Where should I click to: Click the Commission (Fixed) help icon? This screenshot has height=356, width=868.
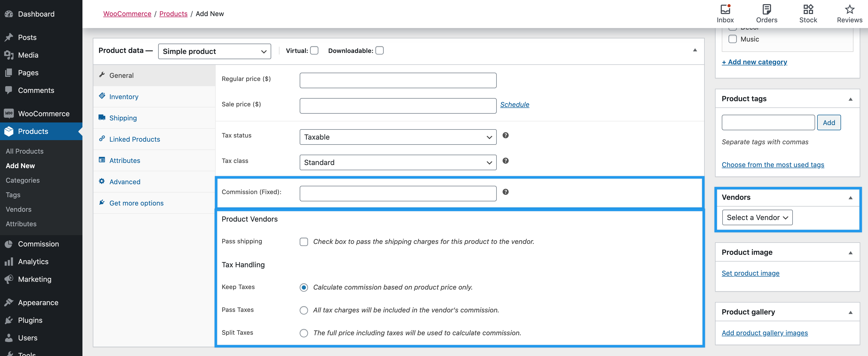(x=505, y=192)
